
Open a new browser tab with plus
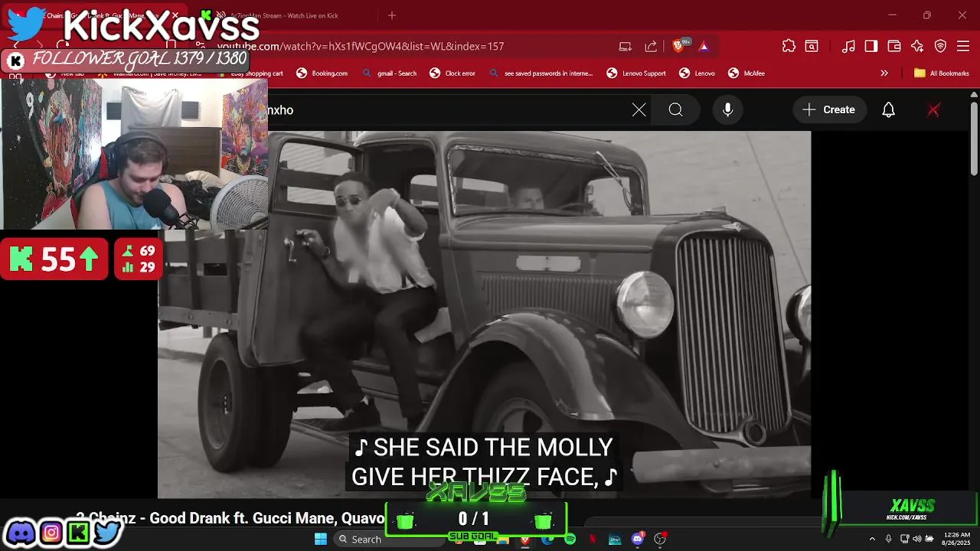392,15
